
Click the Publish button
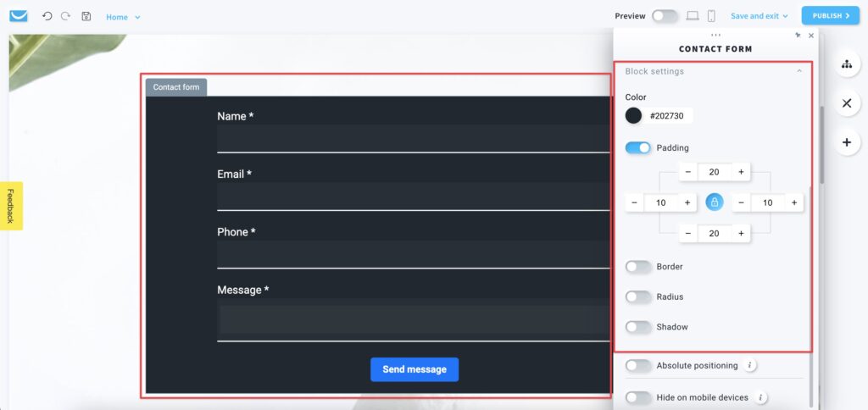831,16
